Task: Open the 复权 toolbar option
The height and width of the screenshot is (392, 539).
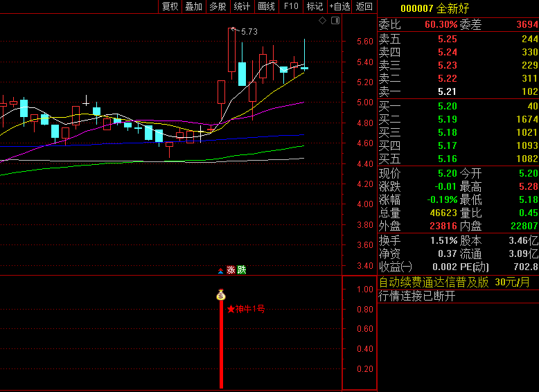Action: click(x=170, y=6)
